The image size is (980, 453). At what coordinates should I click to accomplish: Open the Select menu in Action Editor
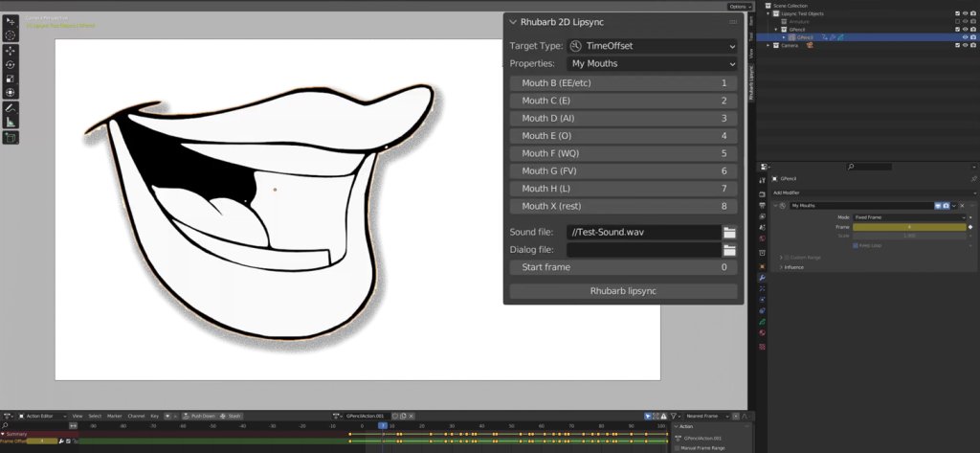95,416
